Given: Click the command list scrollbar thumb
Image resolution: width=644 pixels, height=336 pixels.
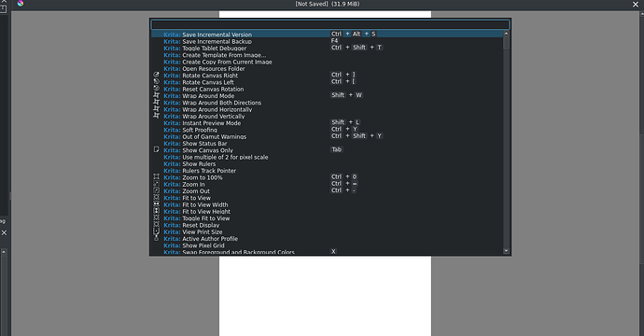Looking at the screenshot, I should [x=506, y=43].
